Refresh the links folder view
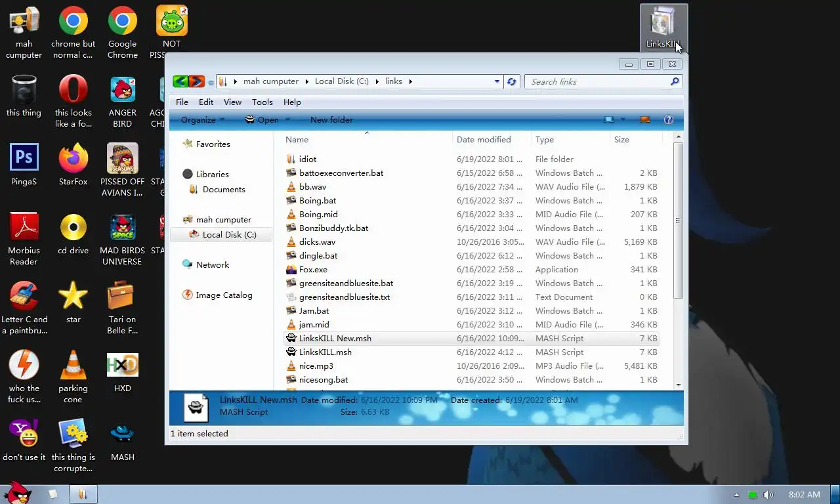This screenshot has width=840, height=504. pos(511,81)
